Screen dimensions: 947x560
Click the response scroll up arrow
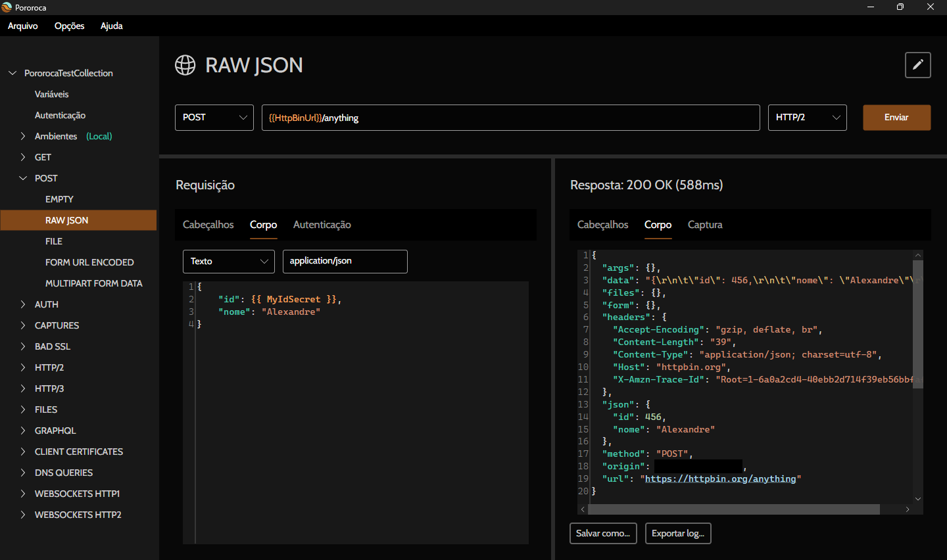coord(918,255)
